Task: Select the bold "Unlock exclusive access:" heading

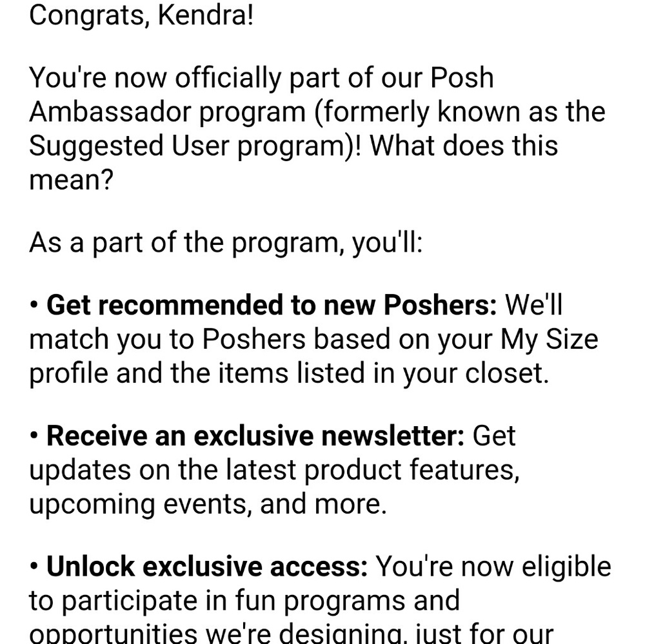Action: pyautogui.click(x=207, y=567)
